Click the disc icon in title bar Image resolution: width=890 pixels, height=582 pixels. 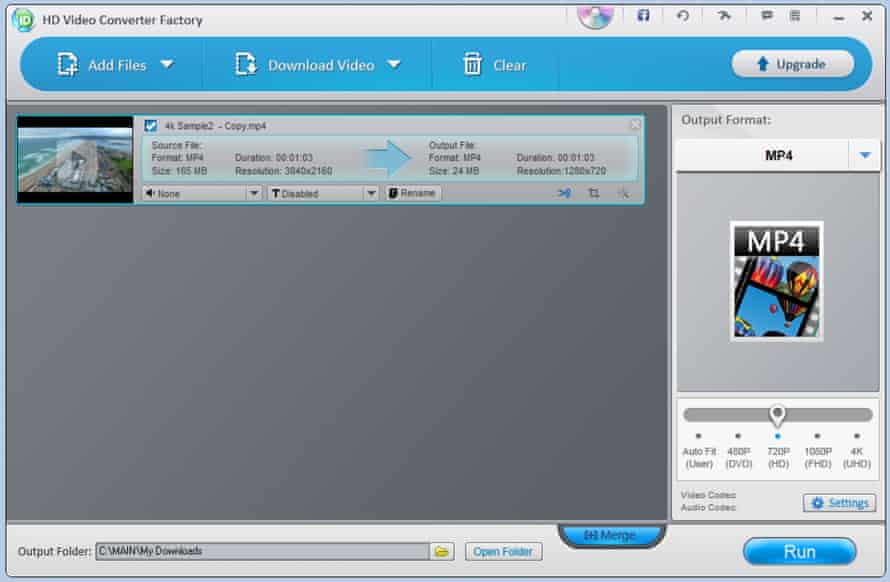coord(596,15)
